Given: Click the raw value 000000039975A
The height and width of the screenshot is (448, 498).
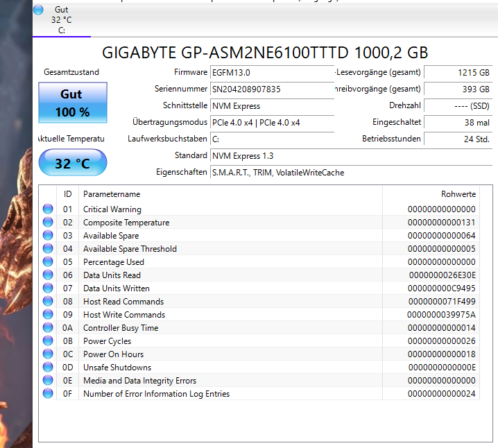Looking at the screenshot, I should tap(441, 315).
